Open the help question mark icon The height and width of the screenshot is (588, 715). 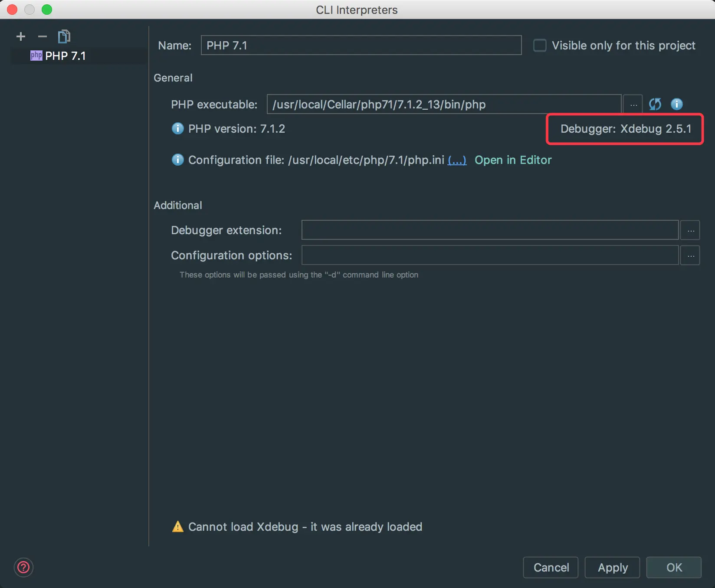tap(23, 567)
